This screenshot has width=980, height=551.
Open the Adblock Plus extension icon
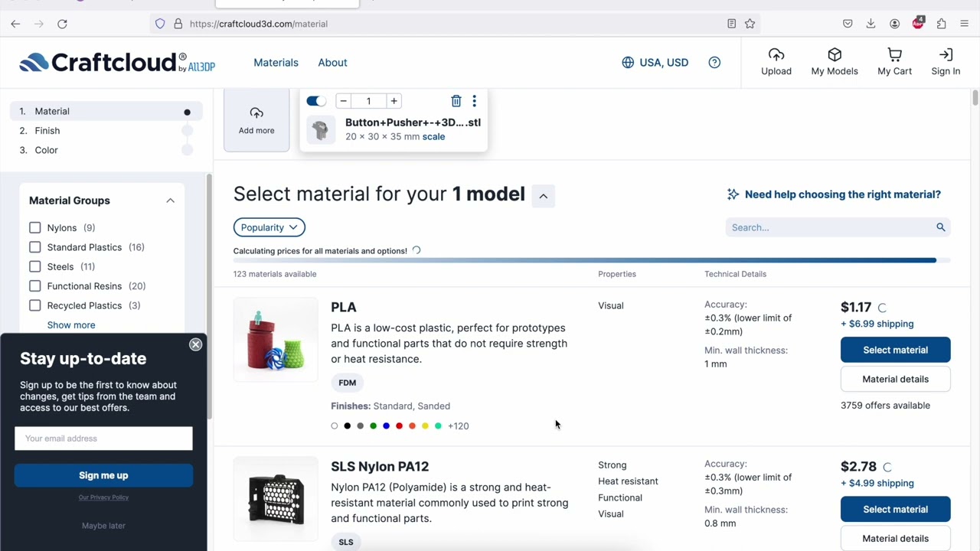coord(918,24)
